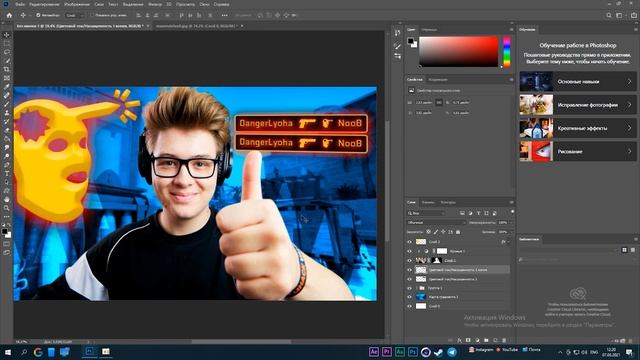The height and width of the screenshot is (360, 640).
Task: Click the Home icon in the options bar
Action: [x=9, y=15]
